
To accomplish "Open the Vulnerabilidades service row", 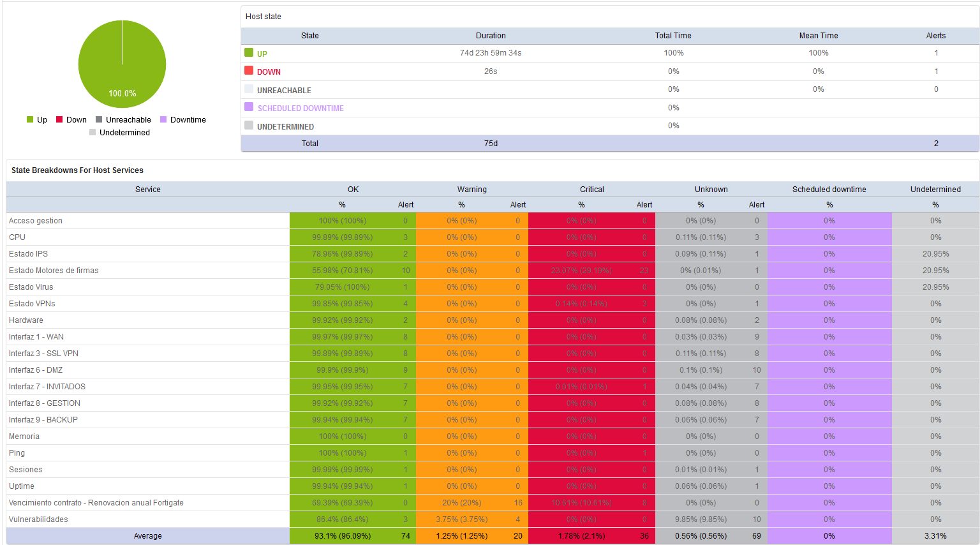I will (38, 519).
